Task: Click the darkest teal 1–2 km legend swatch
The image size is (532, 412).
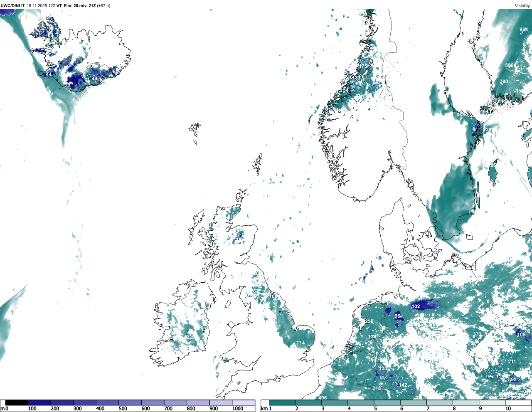Action: pyautogui.click(x=282, y=402)
